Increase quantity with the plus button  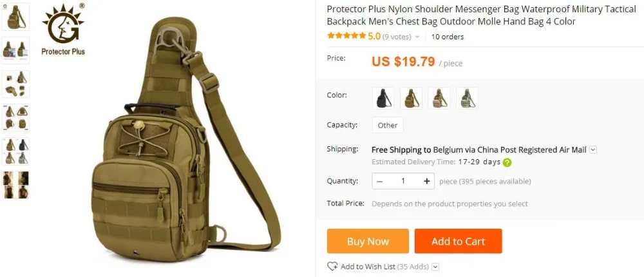click(x=427, y=181)
